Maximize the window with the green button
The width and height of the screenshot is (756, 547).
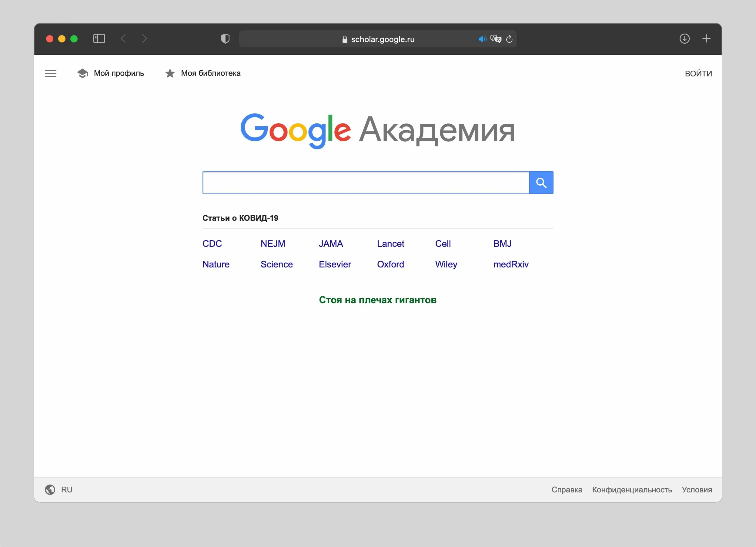click(74, 39)
